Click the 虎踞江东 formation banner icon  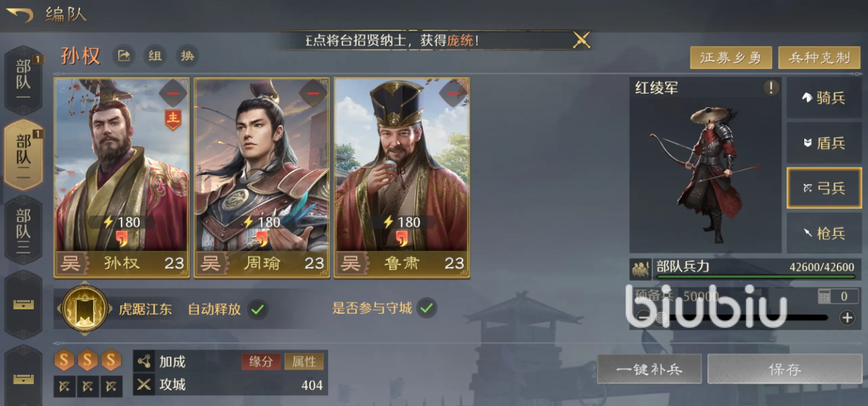point(85,309)
